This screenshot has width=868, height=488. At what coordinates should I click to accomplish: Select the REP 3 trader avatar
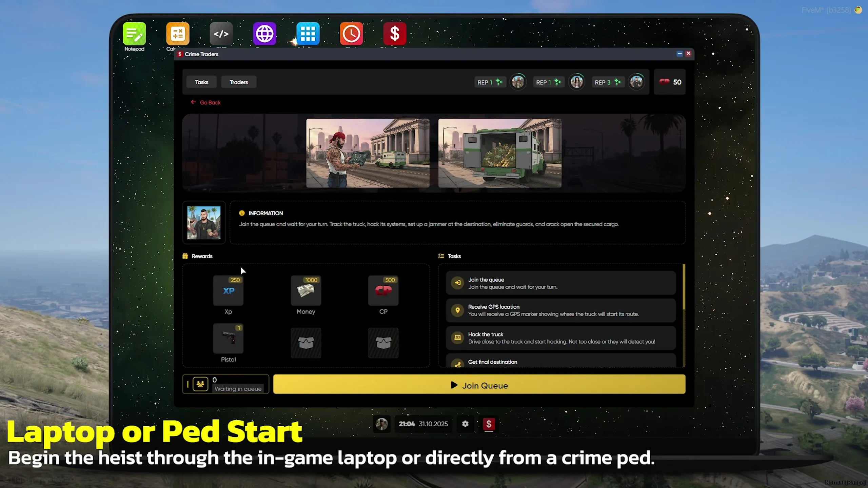pos(636,82)
